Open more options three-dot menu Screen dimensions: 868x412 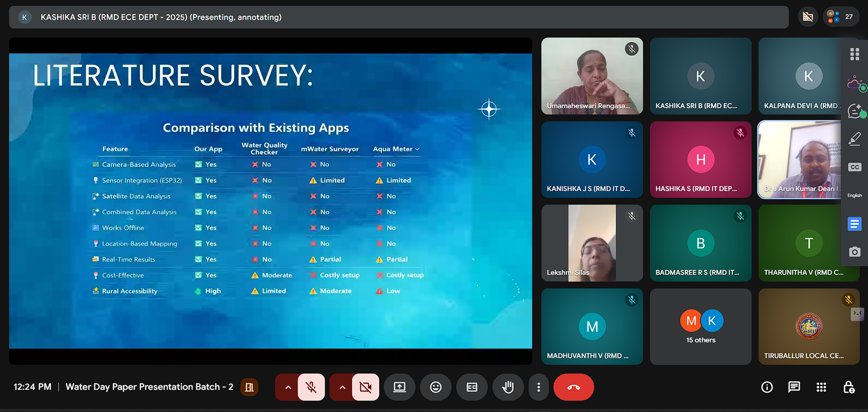point(538,387)
